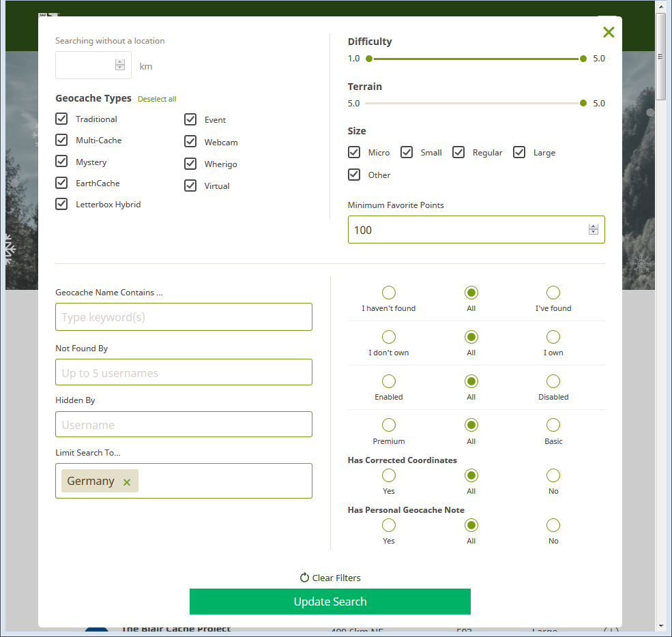Click the scrollbar down arrow
Viewport: 672px width, 637px height.
(660, 626)
